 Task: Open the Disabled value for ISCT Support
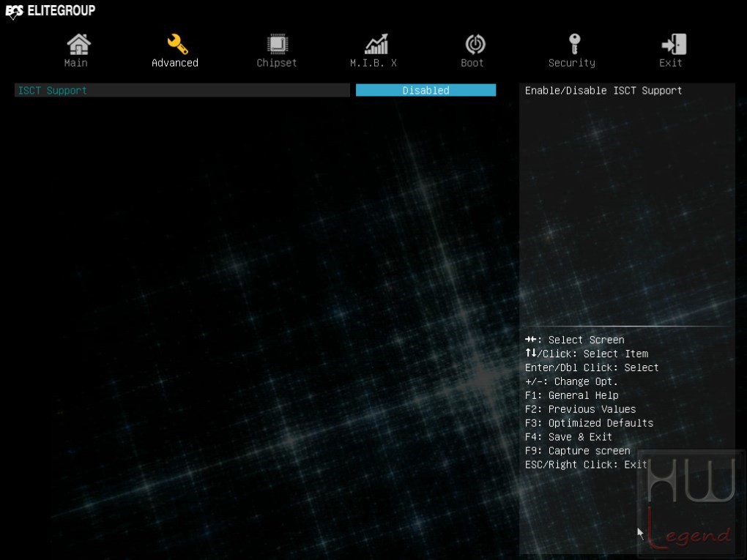(426, 91)
